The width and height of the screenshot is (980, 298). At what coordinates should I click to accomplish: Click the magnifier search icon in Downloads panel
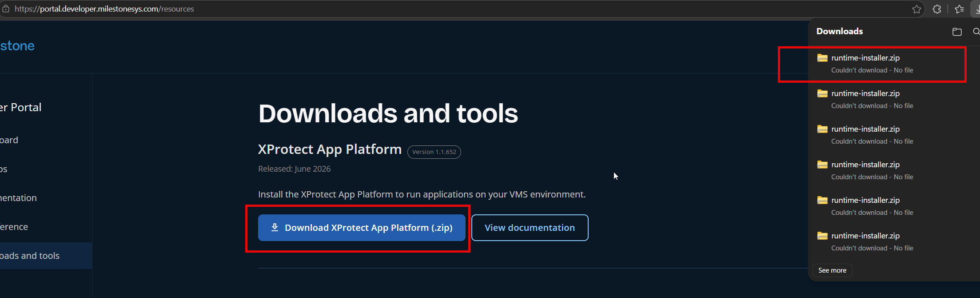[x=976, y=32]
